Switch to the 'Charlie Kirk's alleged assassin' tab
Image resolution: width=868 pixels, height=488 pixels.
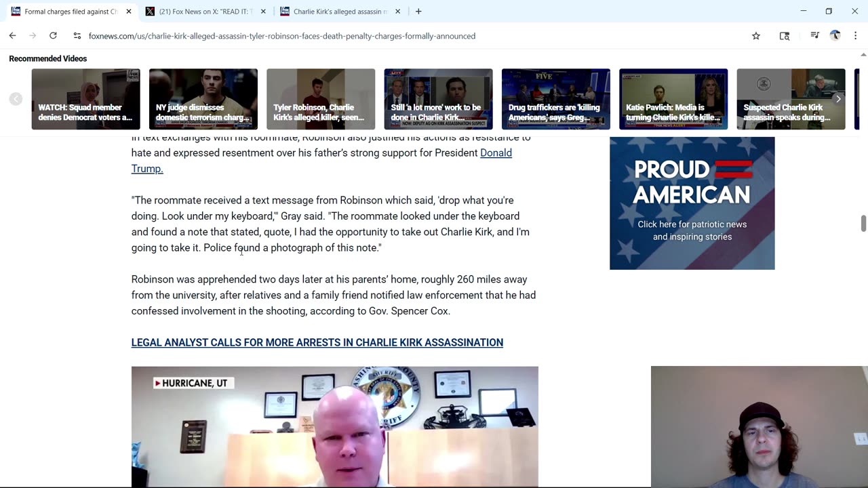(340, 12)
